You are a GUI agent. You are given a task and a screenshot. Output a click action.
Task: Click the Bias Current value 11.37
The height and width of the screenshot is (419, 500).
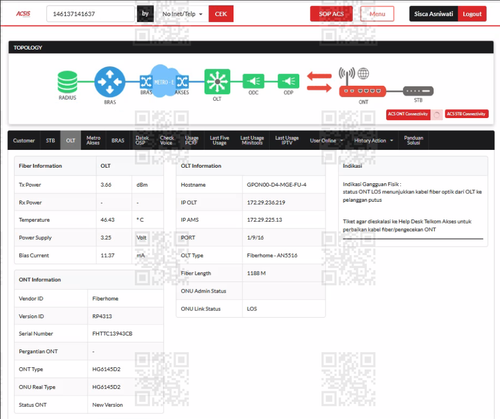(x=107, y=255)
